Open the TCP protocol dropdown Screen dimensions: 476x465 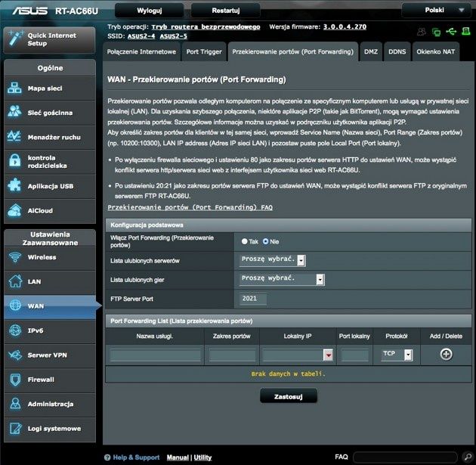(x=396, y=354)
